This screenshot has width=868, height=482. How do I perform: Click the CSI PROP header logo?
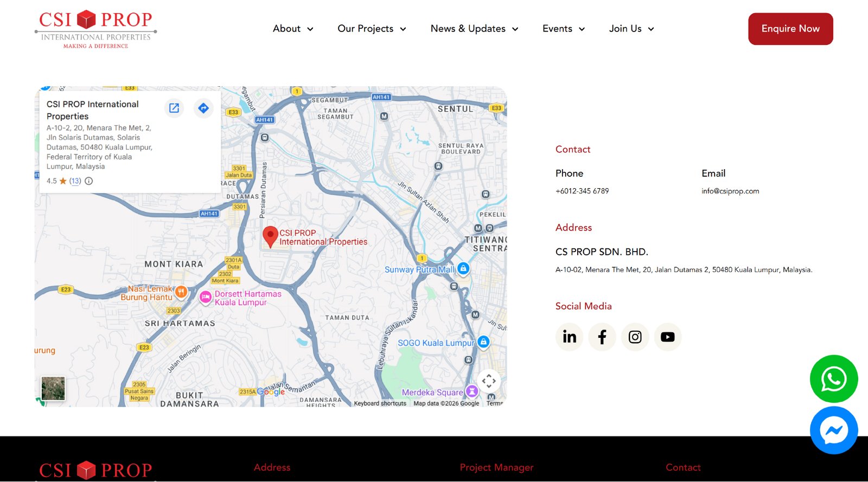click(96, 29)
